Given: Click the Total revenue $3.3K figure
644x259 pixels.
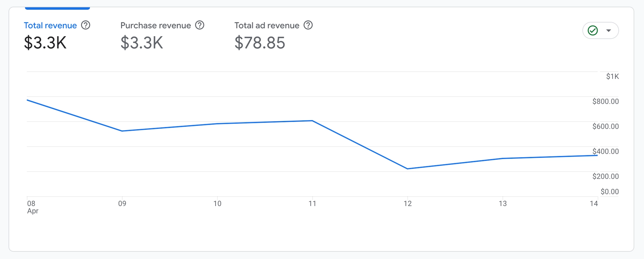Looking at the screenshot, I should [x=45, y=43].
